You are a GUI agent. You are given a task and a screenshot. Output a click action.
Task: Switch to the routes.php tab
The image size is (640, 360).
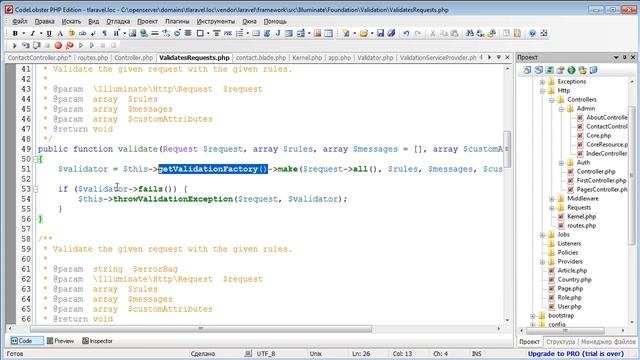tap(93, 58)
